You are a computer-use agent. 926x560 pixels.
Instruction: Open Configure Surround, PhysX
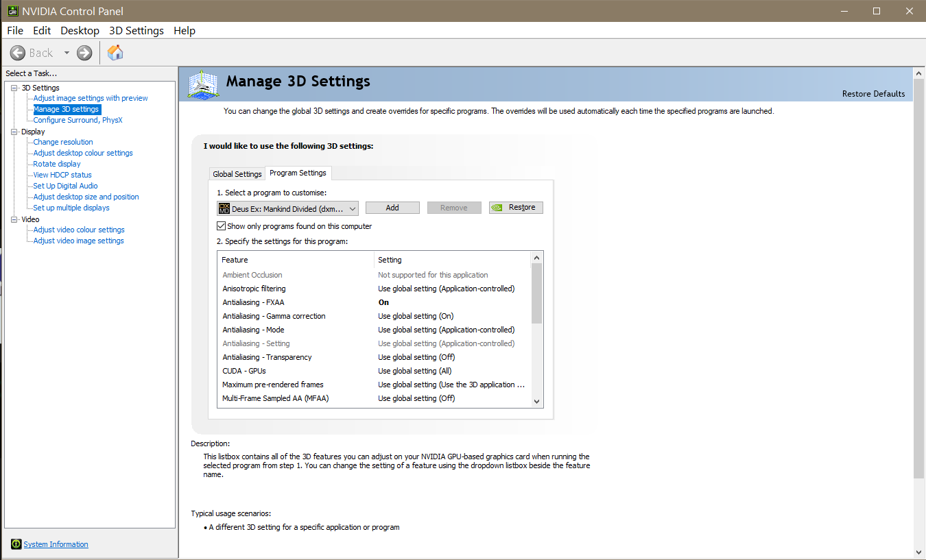(78, 120)
